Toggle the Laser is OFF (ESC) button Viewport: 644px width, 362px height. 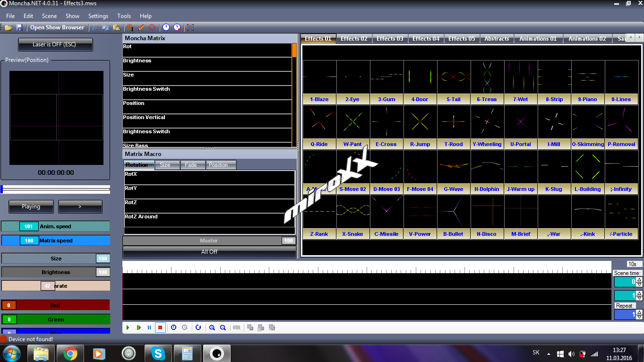tap(55, 45)
